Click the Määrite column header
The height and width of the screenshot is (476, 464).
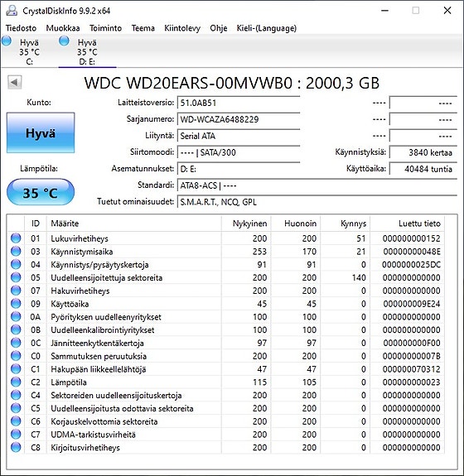[x=134, y=224]
